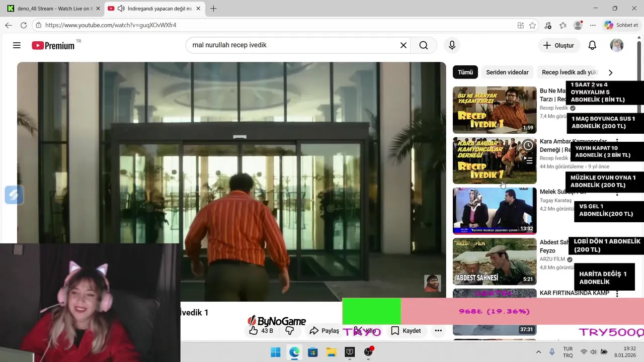Go back with the browser arrow
Viewport: 644px width, 362px height.
pyautogui.click(x=9, y=25)
